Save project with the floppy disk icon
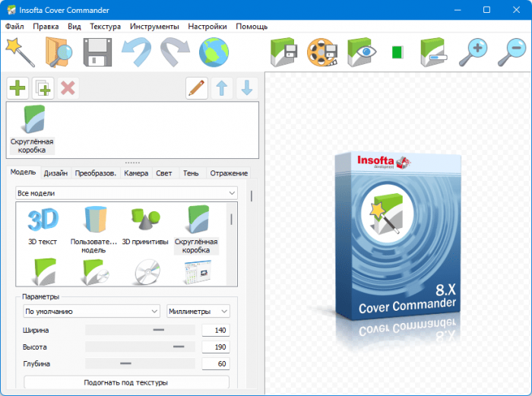This screenshot has height=396, width=532. 97,52
